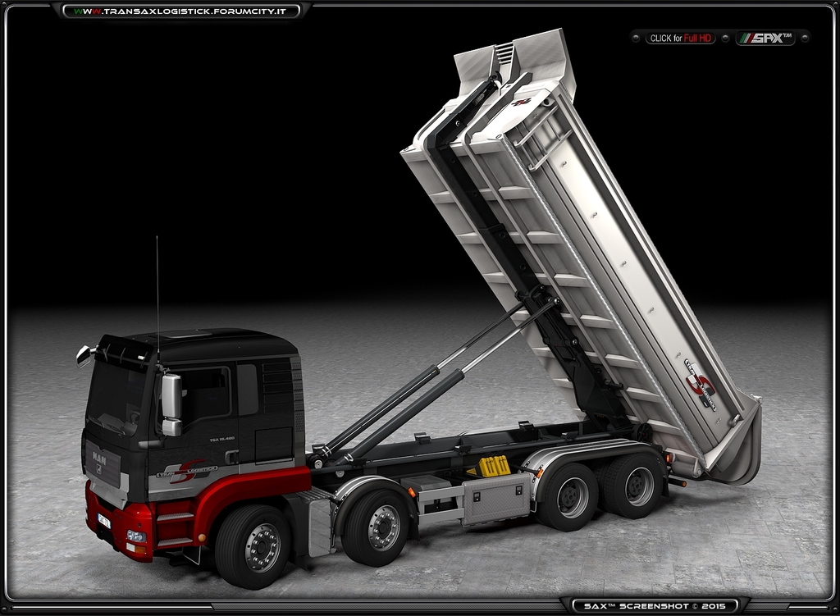This screenshot has width=840, height=616.
Task: Click the TGA 18.480 badge on cab door
Action: tap(221, 438)
